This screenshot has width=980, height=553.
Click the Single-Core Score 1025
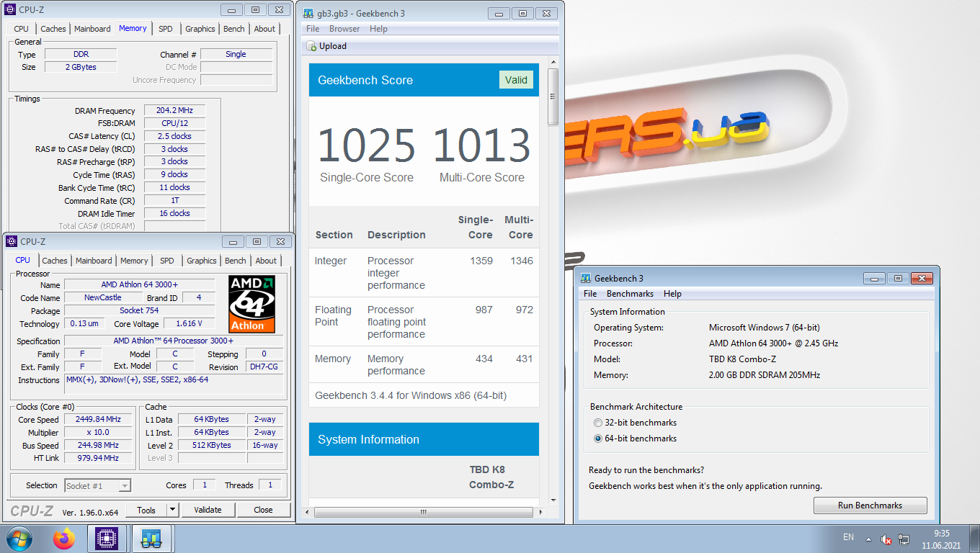[367, 145]
